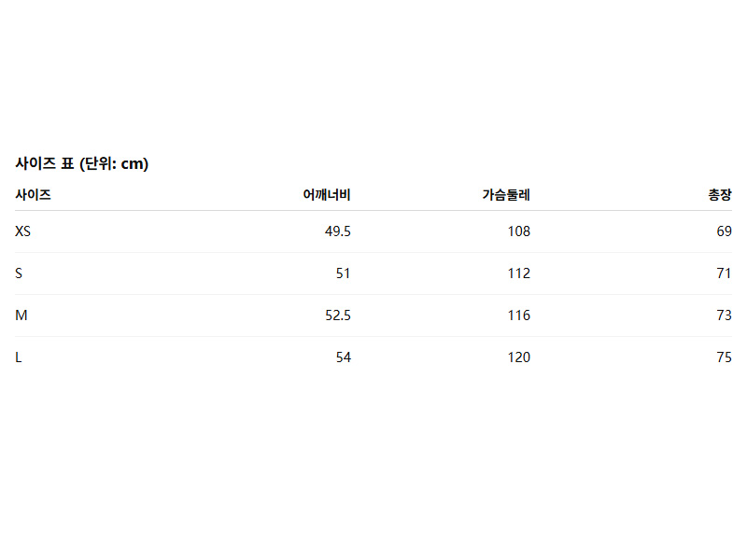Click the 73 total length value

click(x=724, y=315)
